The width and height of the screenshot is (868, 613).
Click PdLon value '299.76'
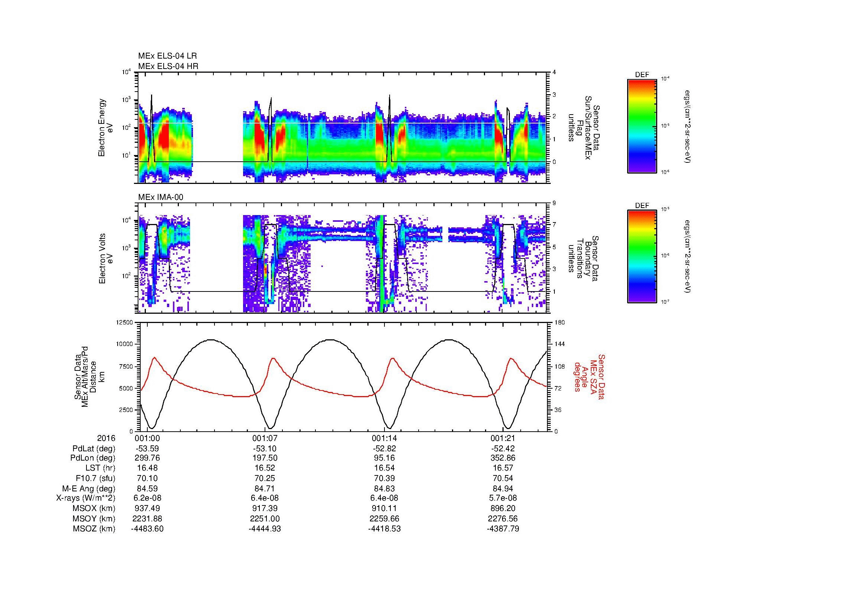(x=147, y=458)
